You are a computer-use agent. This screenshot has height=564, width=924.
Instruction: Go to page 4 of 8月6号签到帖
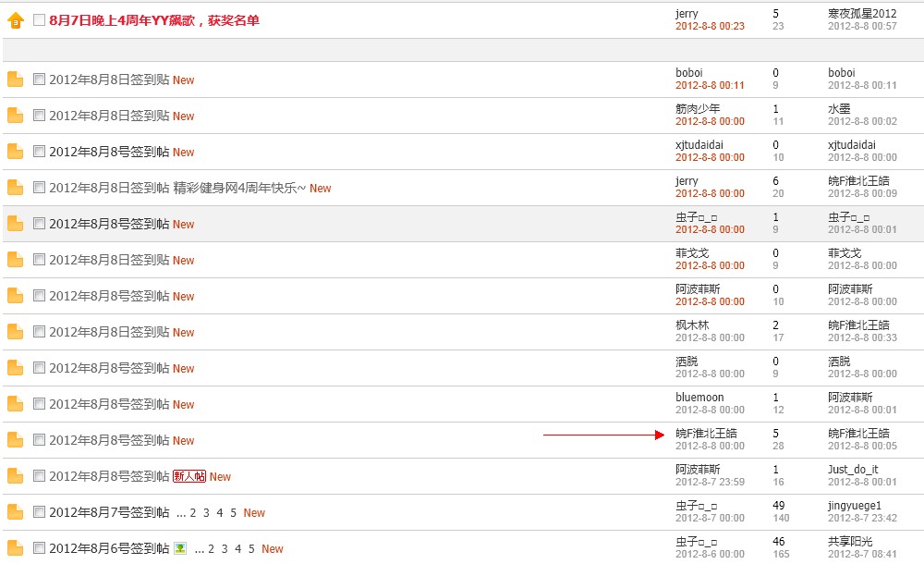(238, 548)
